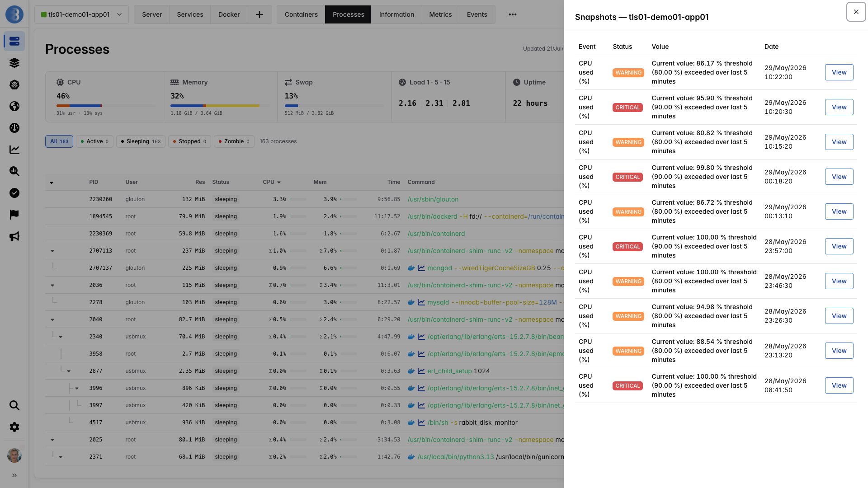Screen dimensions: 868x488
Task: Switch to the Services tab
Action: [x=190, y=14]
